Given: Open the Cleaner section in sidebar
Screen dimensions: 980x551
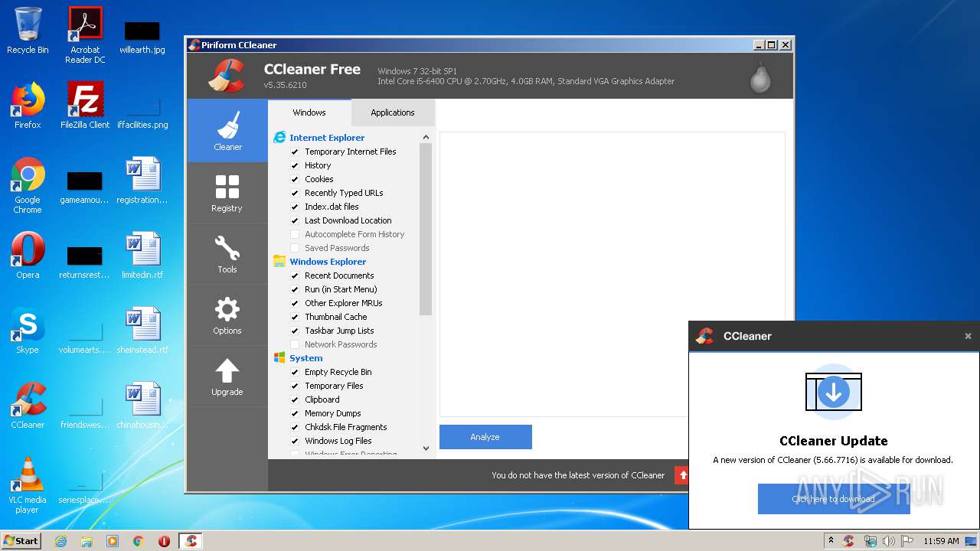Looking at the screenshot, I should coord(227,131).
